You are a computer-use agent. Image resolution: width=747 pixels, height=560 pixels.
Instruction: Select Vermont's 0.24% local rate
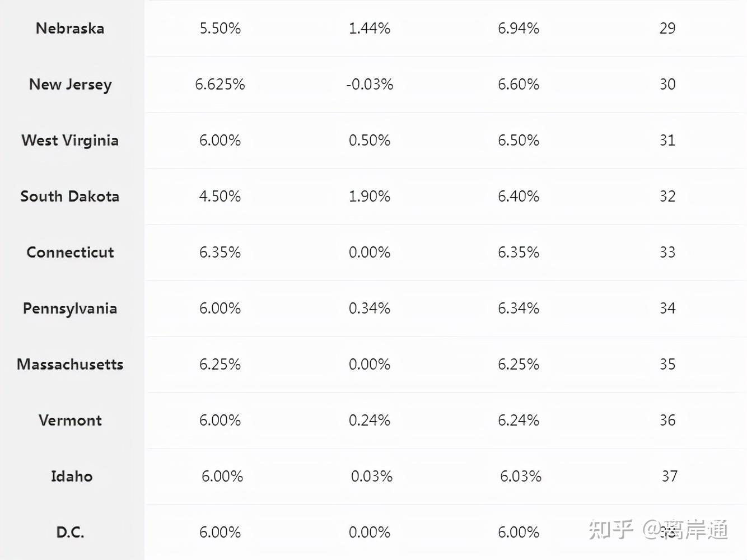click(370, 421)
